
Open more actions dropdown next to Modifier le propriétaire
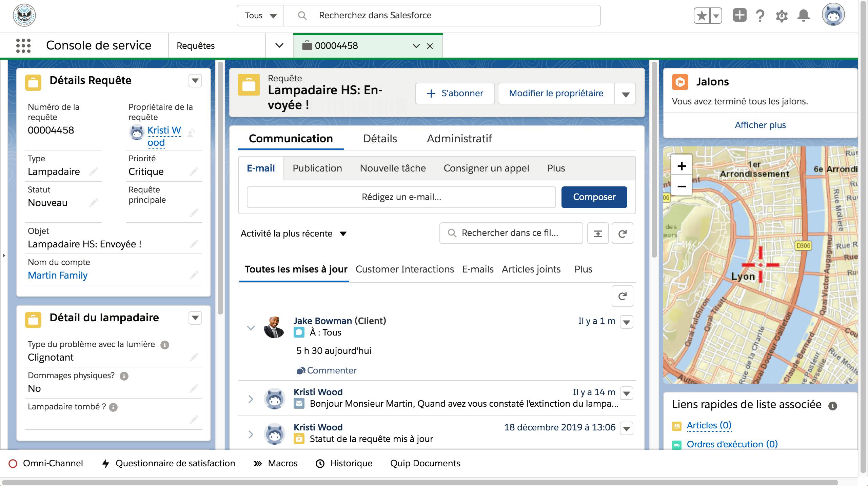pos(626,94)
